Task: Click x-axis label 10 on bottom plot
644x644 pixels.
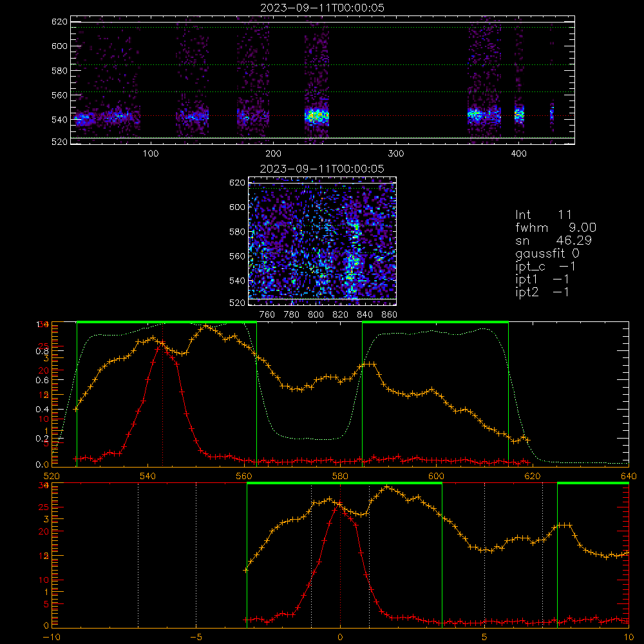Action: [629, 638]
